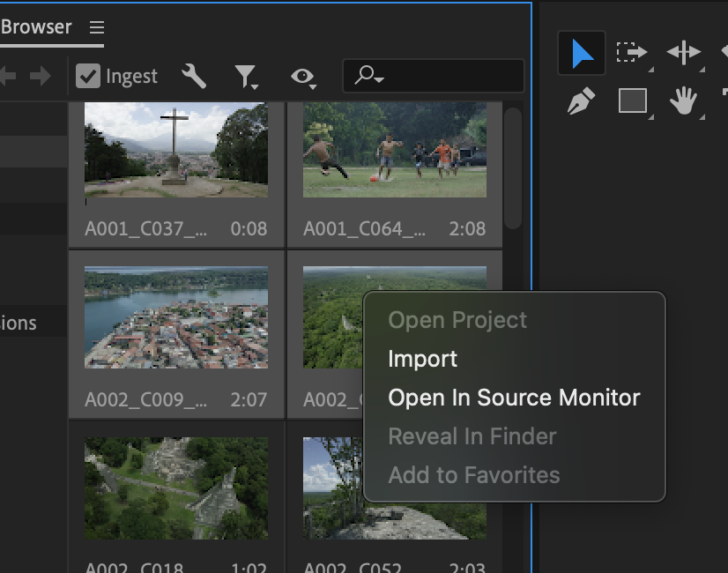The image size is (728, 573).
Task: Expand the search options magnifier dropdown
Action: [368, 77]
